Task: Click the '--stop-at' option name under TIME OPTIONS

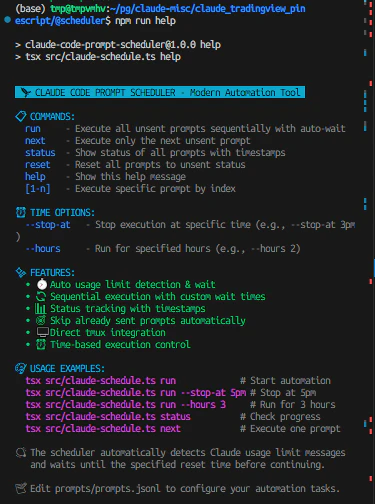Action: pos(48,225)
